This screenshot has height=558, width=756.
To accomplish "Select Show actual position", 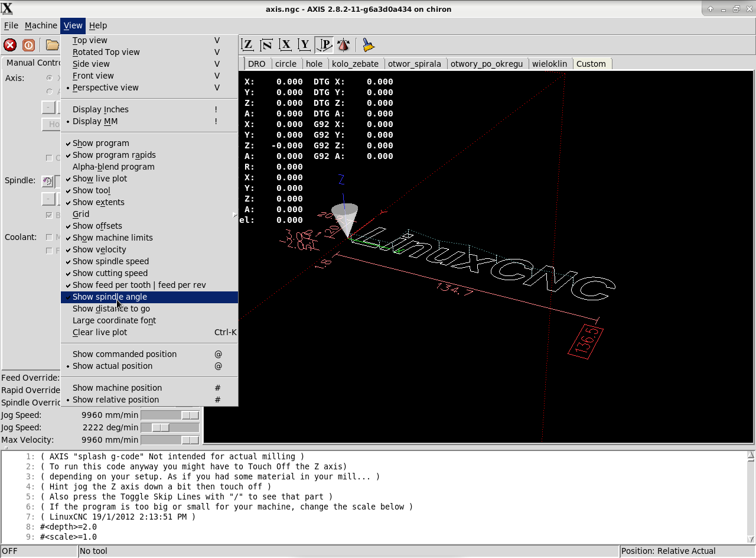I will (149, 366).
